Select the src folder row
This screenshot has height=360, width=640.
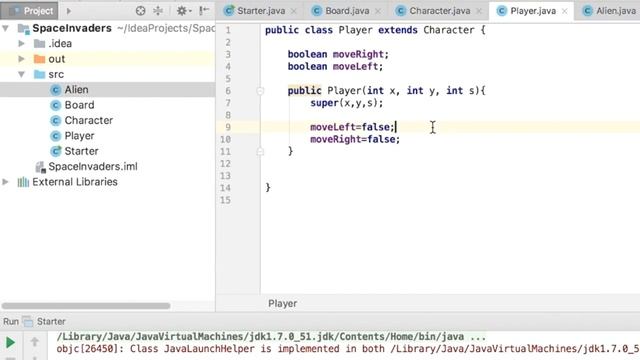107,74
